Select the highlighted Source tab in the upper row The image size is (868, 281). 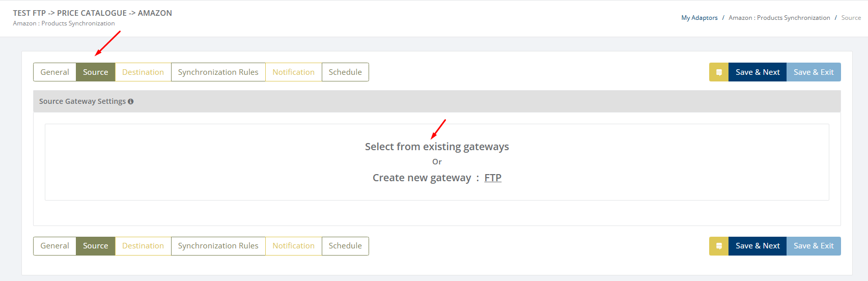[96, 72]
